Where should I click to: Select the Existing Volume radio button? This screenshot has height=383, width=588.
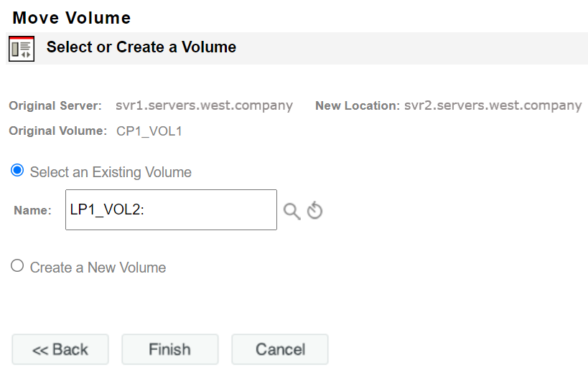click(17, 171)
